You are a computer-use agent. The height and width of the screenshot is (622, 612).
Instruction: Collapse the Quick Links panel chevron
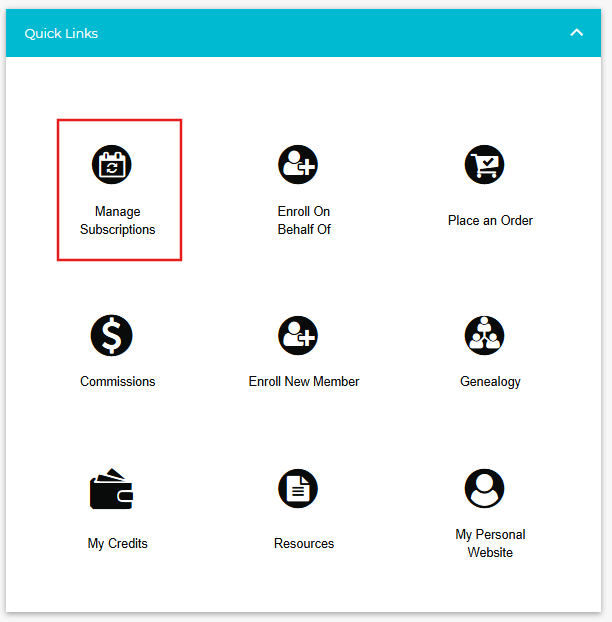coord(577,33)
